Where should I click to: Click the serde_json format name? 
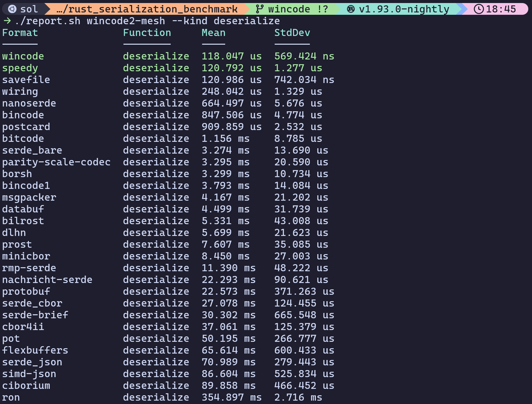point(32,362)
